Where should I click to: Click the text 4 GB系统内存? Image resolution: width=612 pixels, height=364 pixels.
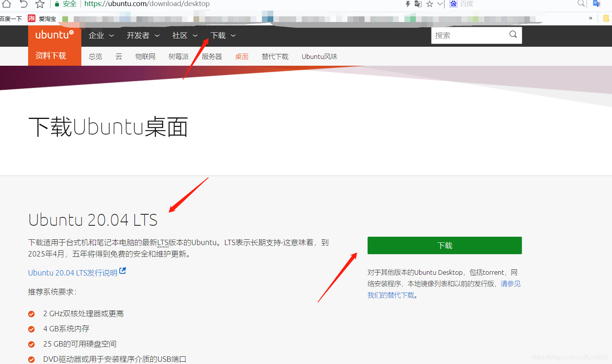click(x=66, y=329)
